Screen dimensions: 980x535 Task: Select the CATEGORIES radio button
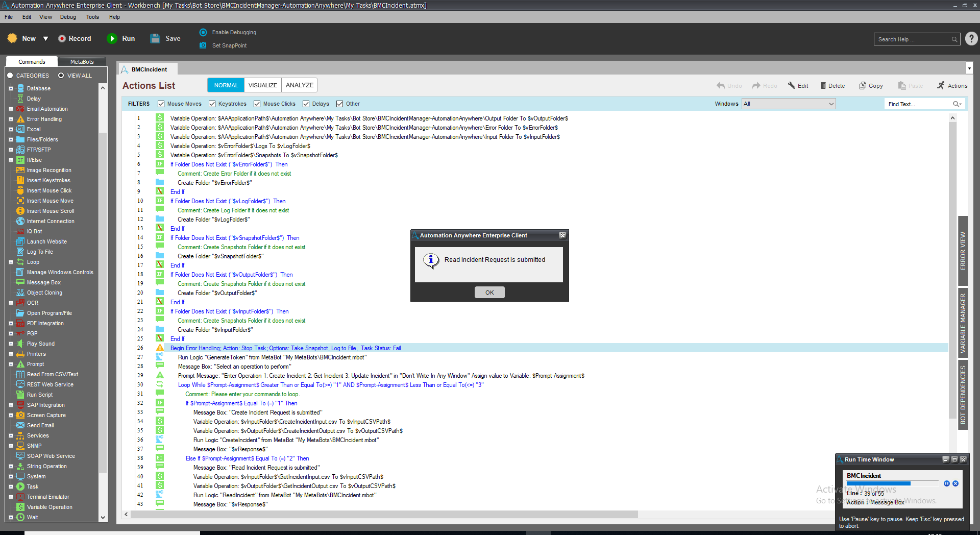(10, 76)
